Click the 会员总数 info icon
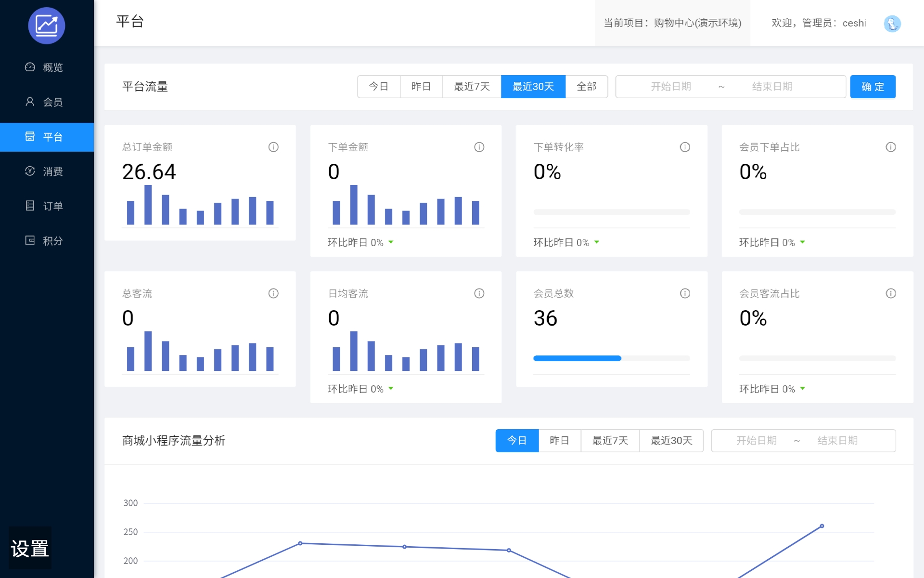Viewport: 924px width, 578px height. 684,294
